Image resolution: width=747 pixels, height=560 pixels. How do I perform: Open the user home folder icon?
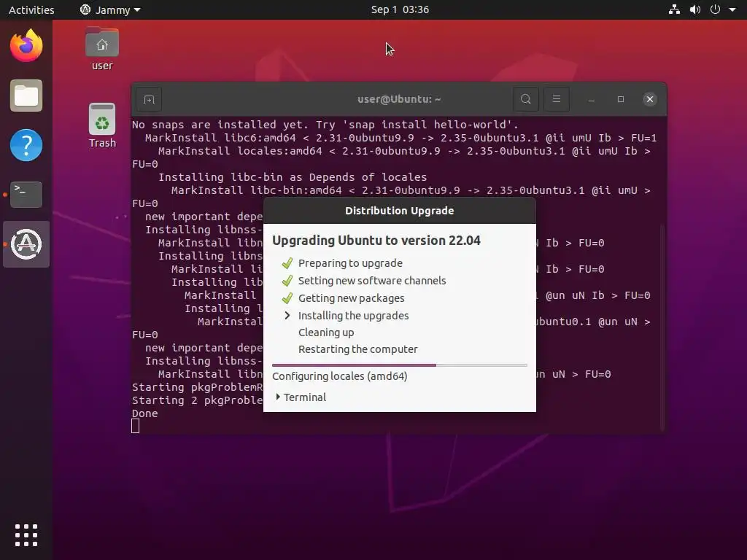[x=102, y=50]
